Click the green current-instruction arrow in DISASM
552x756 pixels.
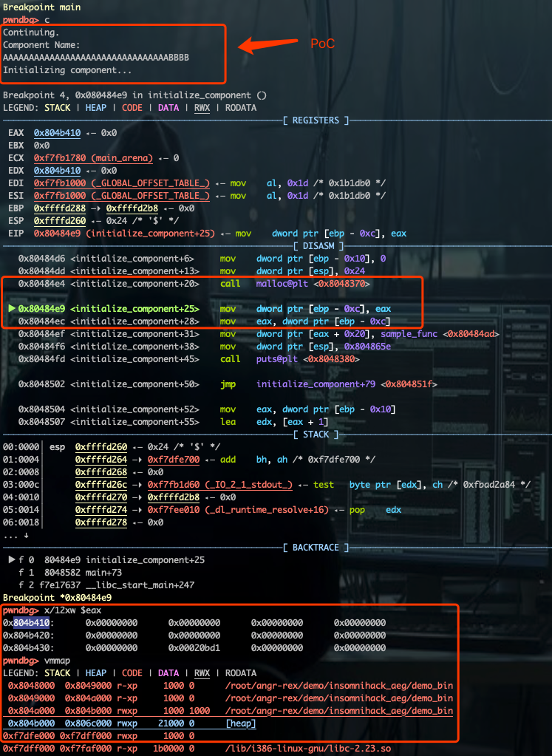(12, 309)
